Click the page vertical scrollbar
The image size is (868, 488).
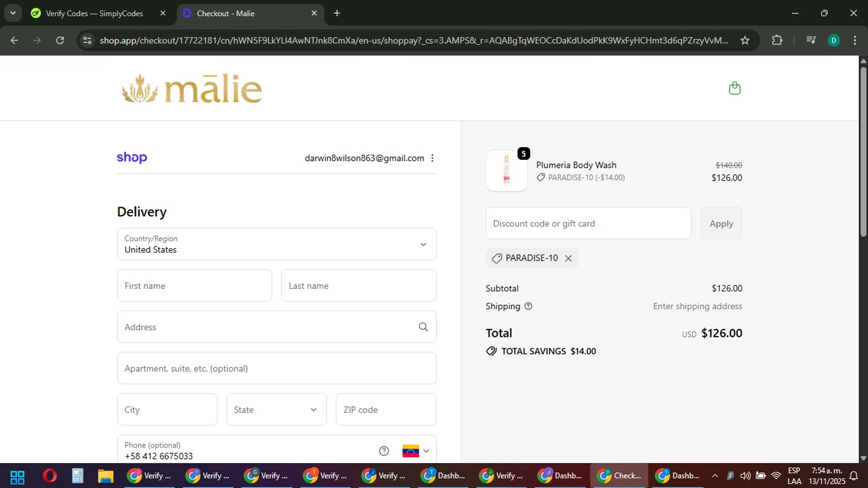(863, 153)
